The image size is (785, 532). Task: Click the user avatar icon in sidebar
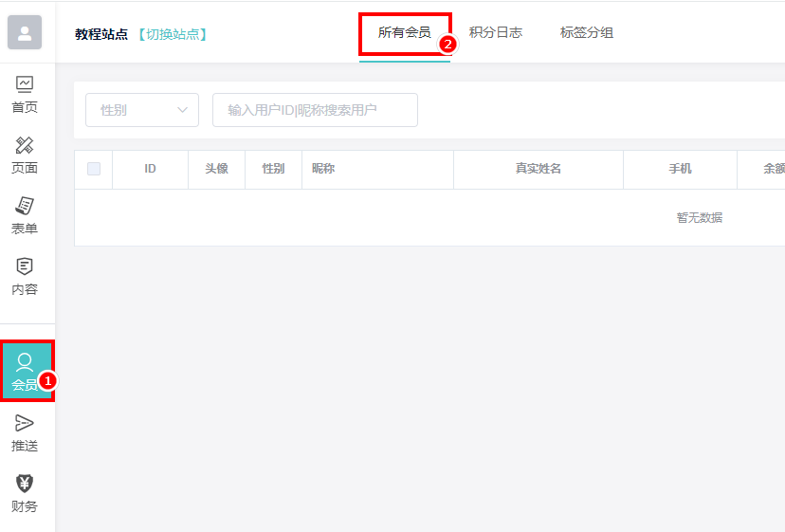pos(25,32)
